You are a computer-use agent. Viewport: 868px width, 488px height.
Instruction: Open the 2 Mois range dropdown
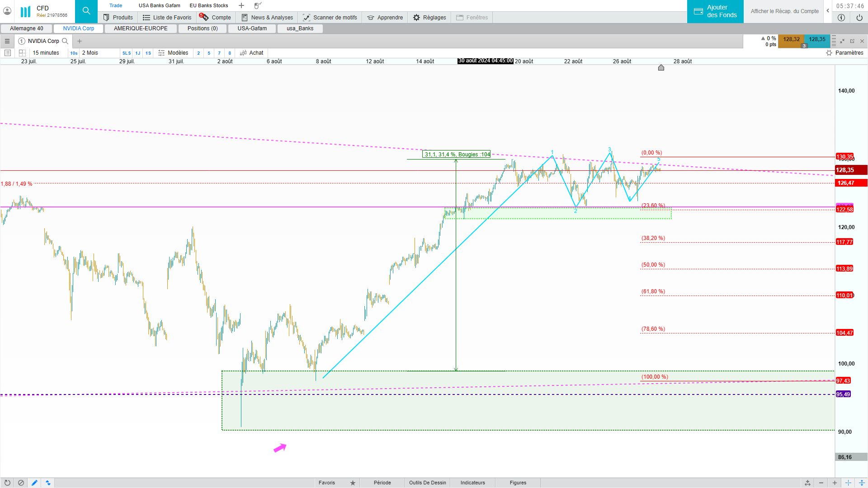click(x=90, y=53)
